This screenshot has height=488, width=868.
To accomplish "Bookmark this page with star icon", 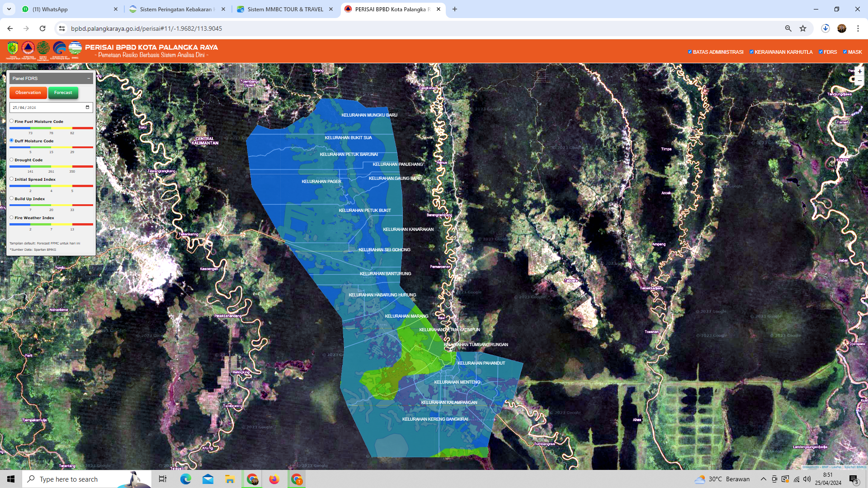I will [x=803, y=28].
